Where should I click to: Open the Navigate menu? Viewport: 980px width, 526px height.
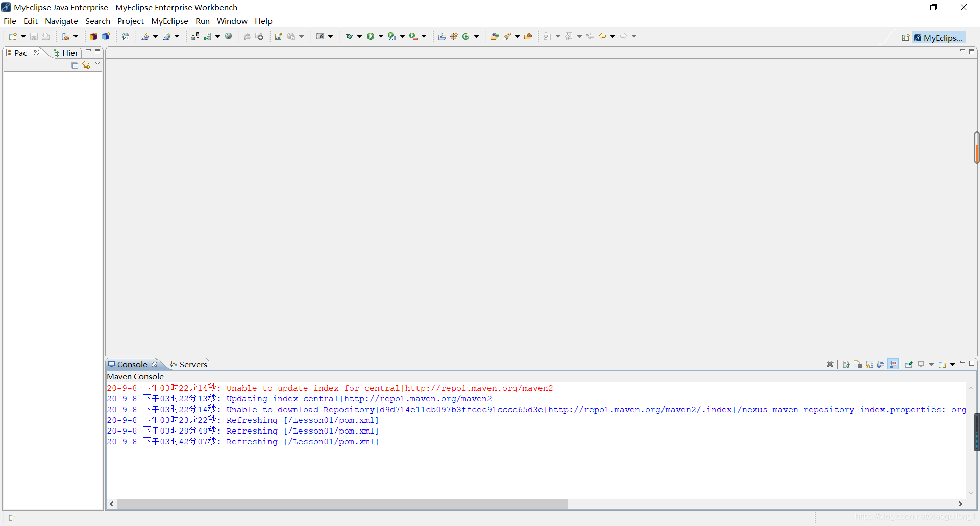61,21
